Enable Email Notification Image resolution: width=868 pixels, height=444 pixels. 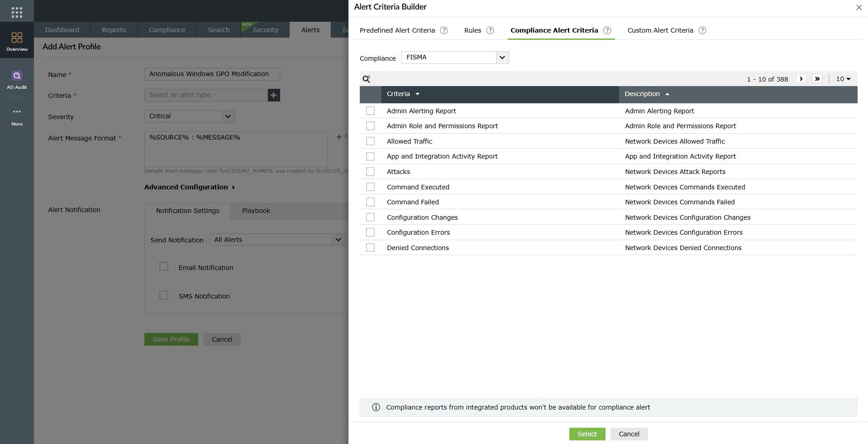coord(163,266)
